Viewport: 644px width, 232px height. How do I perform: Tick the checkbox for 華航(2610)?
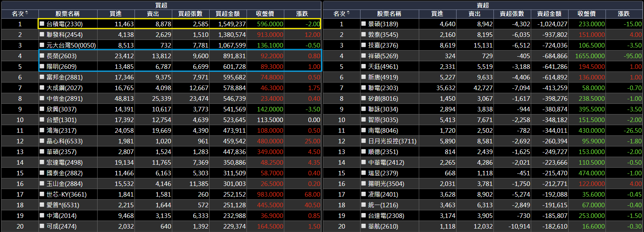364,226
